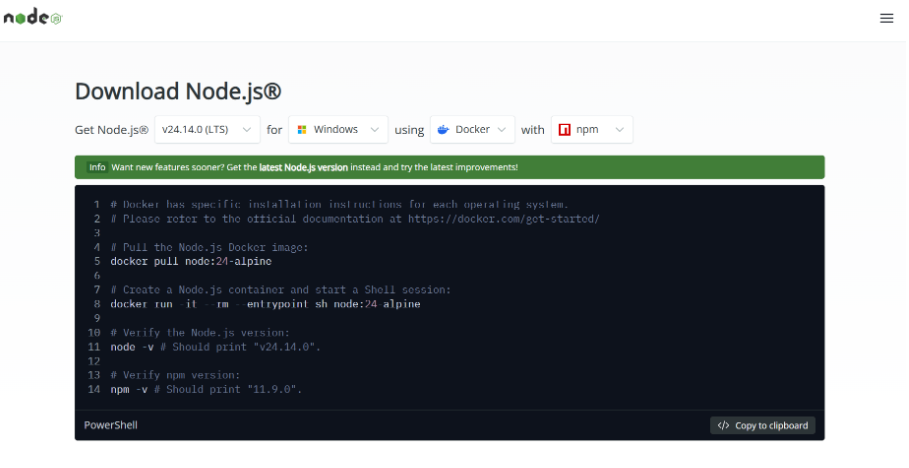This screenshot has height=468, width=909.
Task: Follow the latest Node.js version link
Action: point(303,167)
